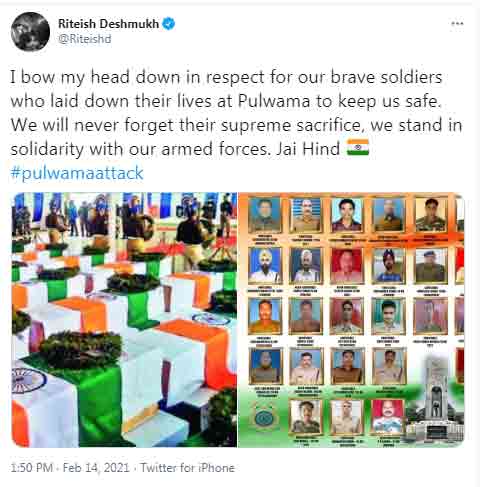
Task: Click the Feb 14, 2021 date
Action: 96,468
